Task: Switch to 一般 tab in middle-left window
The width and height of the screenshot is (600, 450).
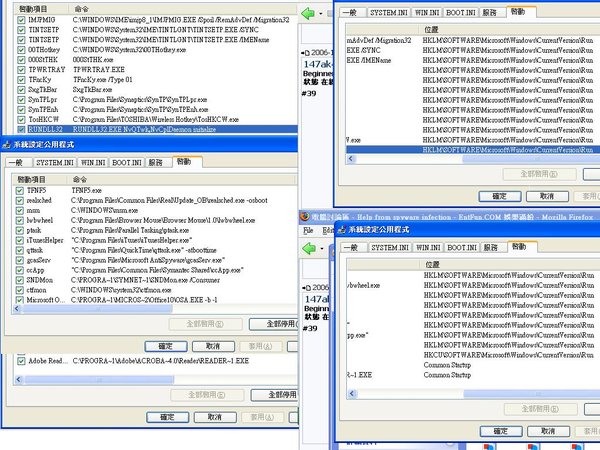Action: (18, 163)
